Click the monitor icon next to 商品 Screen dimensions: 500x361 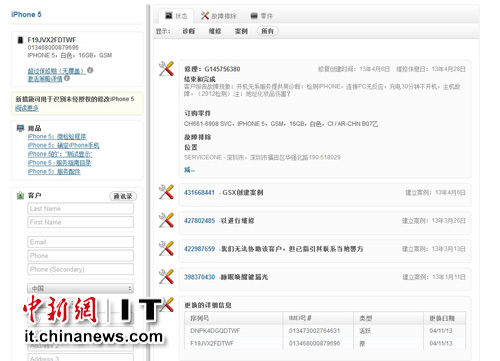coord(20,128)
